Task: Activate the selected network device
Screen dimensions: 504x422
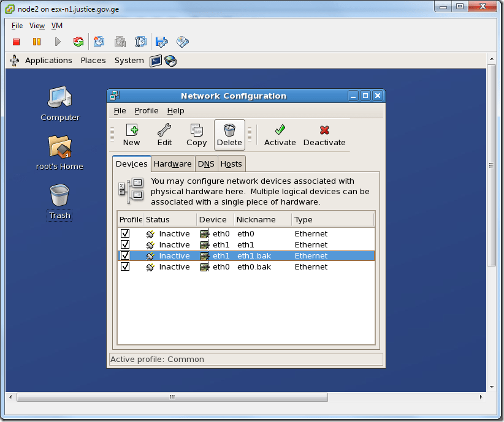Action: pyautogui.click(x=280, y=134)
